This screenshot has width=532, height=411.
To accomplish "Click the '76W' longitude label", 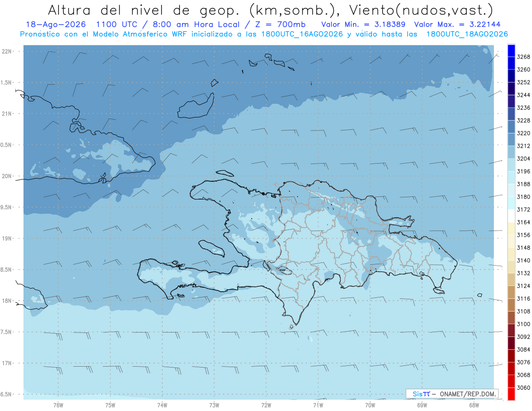I will [x=58, y=406].
